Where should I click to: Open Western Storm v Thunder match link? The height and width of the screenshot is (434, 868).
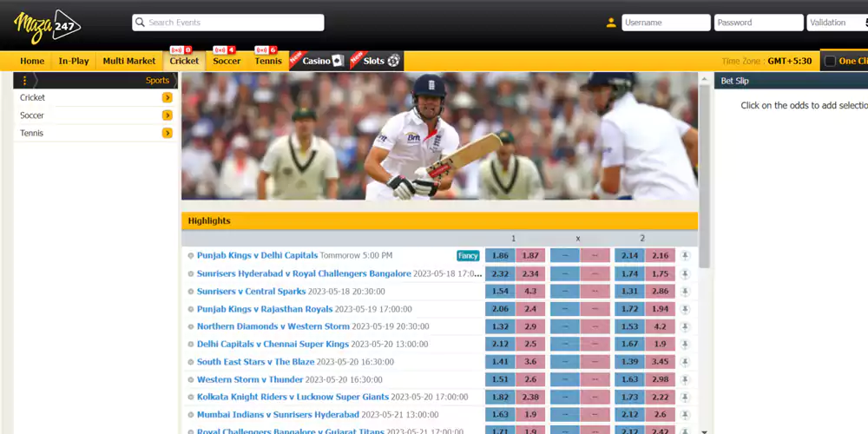pos(250,380)
